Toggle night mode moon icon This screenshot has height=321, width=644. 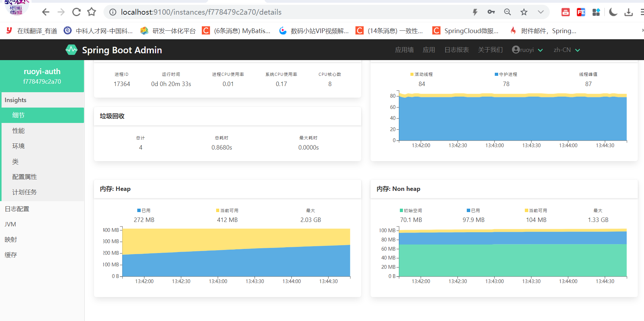613,12
